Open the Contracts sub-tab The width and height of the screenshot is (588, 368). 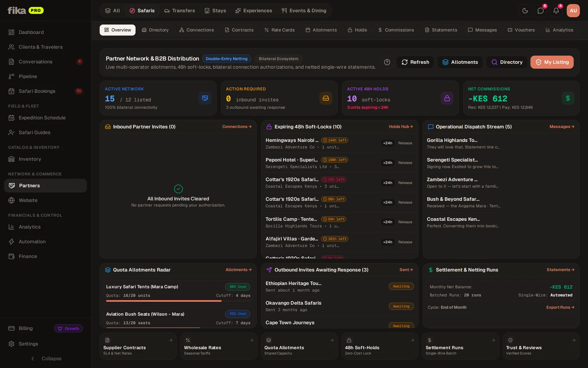(x=239, y=30)
